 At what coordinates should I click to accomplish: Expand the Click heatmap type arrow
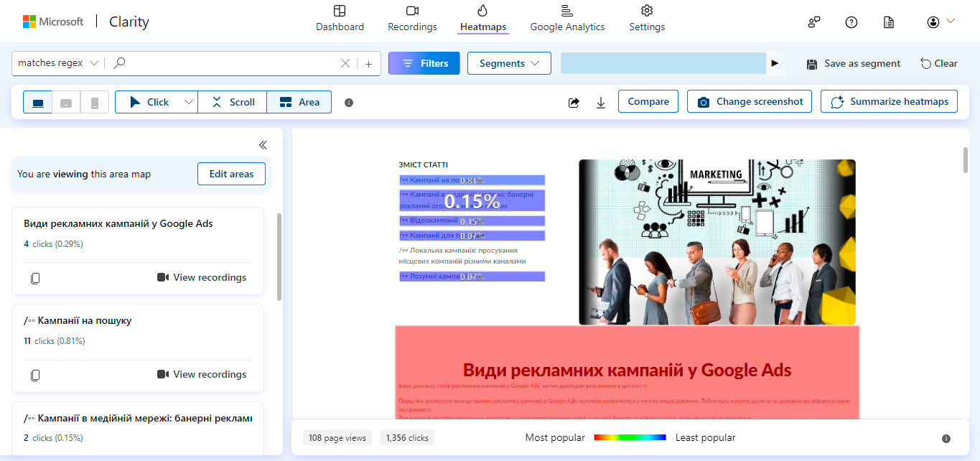189,102
